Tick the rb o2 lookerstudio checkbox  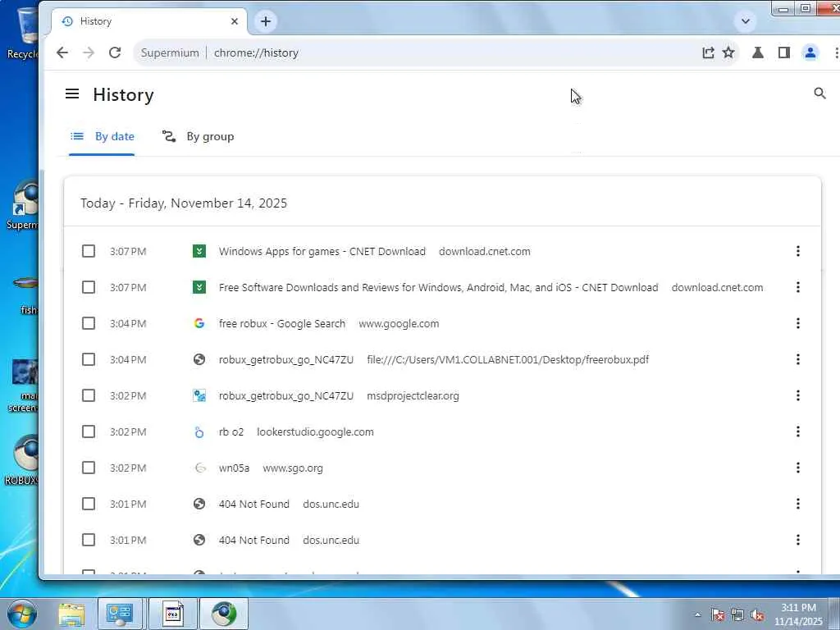click(89, 431)
